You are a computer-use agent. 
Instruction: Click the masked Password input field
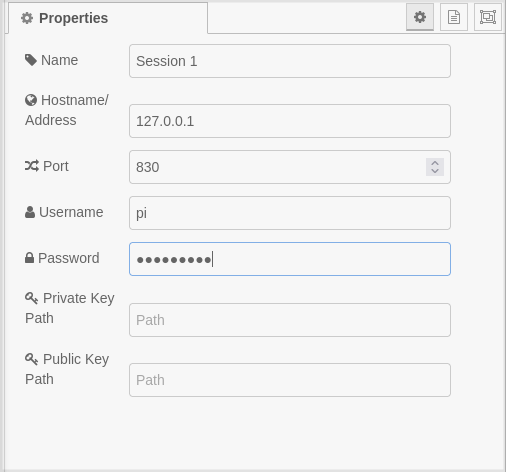pos(290,259)
